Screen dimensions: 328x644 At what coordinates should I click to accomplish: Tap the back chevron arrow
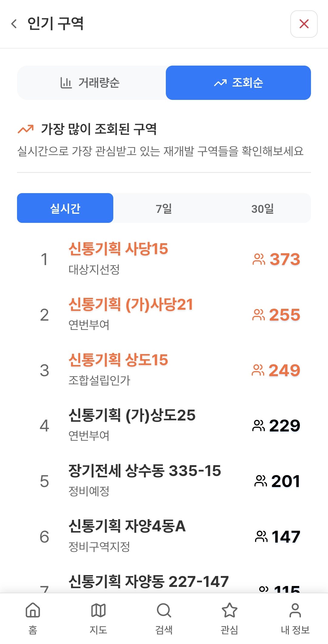tap(14, 24)
